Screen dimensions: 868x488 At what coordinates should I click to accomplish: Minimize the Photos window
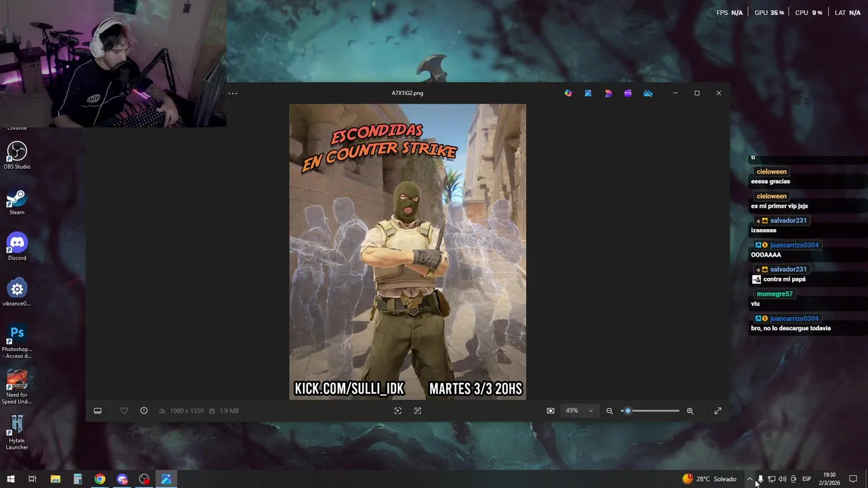pyautogui.click(x=675, y=94)
